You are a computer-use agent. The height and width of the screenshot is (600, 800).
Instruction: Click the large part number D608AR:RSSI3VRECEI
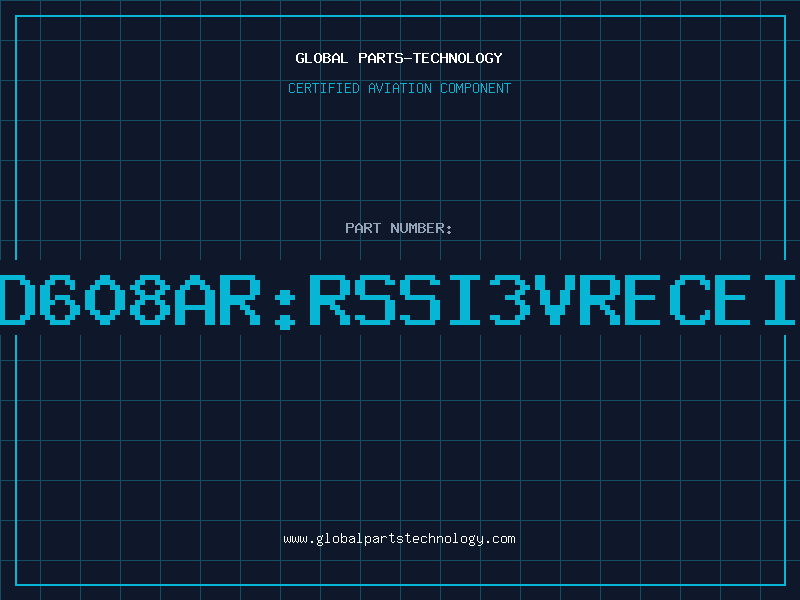(398, 301)
